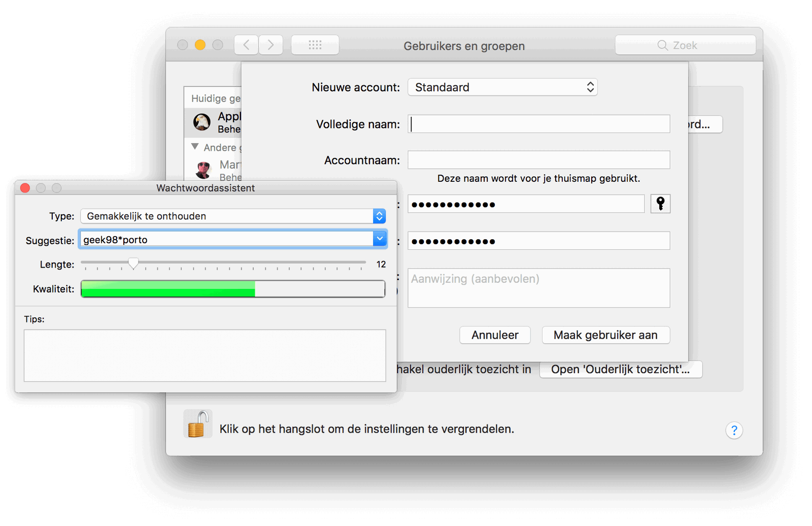Minimize Gebruikers en groepen with yellow button
The height and width of the screenshot is (526, 812).
coord(200,45)
